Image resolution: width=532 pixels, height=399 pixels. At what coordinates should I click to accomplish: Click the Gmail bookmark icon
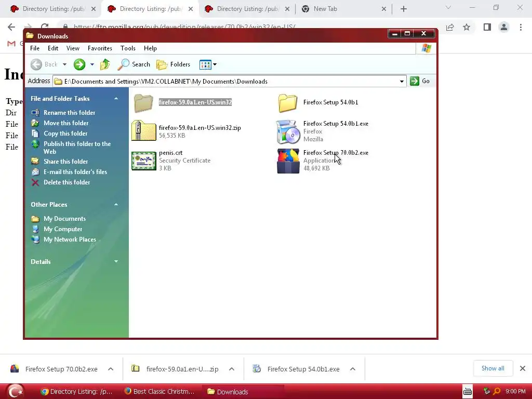point(11,44)
